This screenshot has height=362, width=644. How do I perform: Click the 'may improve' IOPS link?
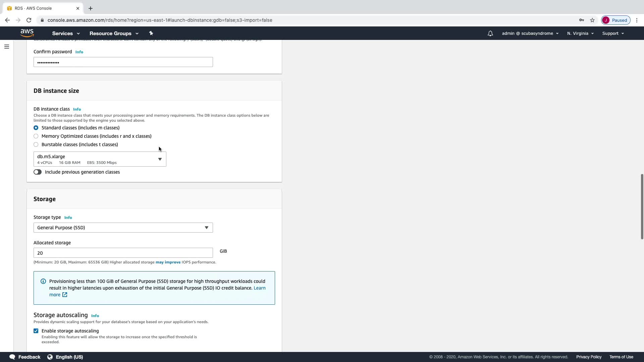168,262
